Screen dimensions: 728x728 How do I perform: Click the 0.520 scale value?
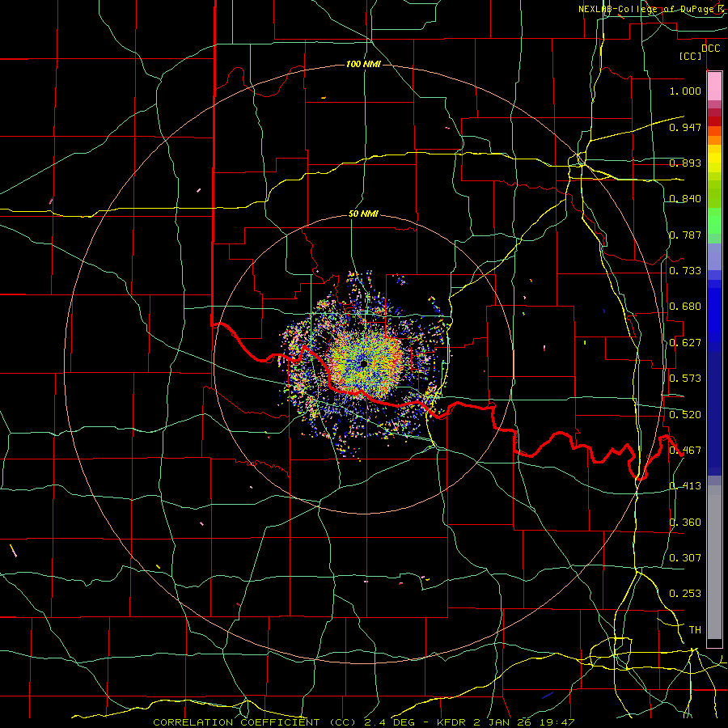685,415
